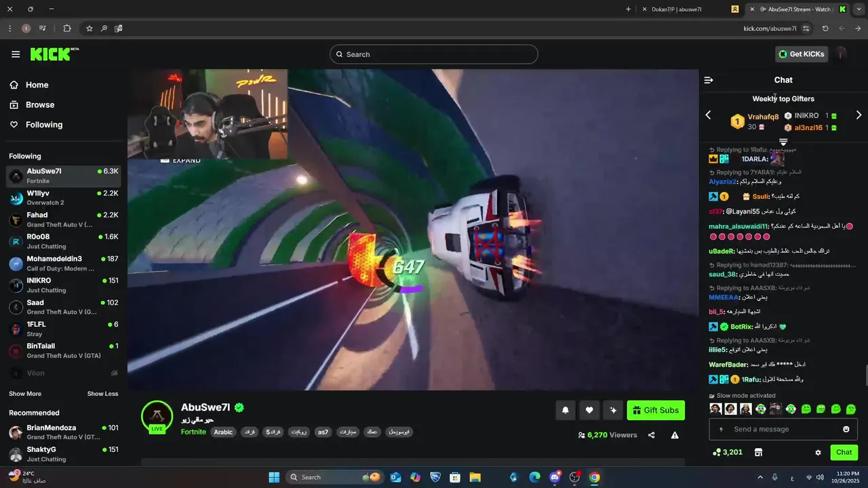Click the 6,270 Viewers count

[608, 435]
